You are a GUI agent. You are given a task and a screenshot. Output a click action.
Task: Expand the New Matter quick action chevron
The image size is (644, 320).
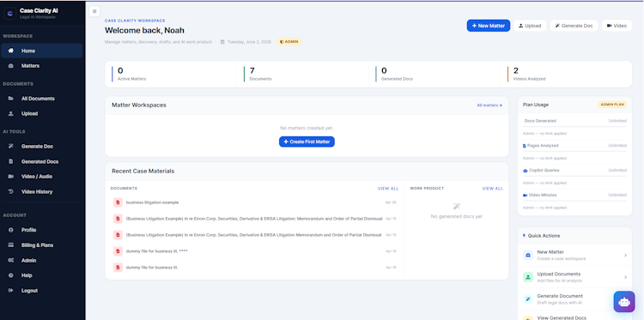pyautogui.click(x=625, y=255)
